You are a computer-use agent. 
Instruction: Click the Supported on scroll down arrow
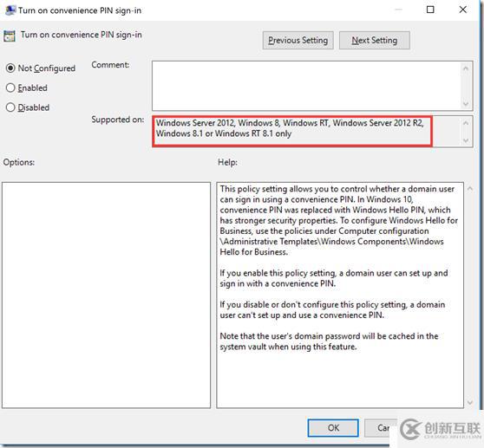coord(466,140)
